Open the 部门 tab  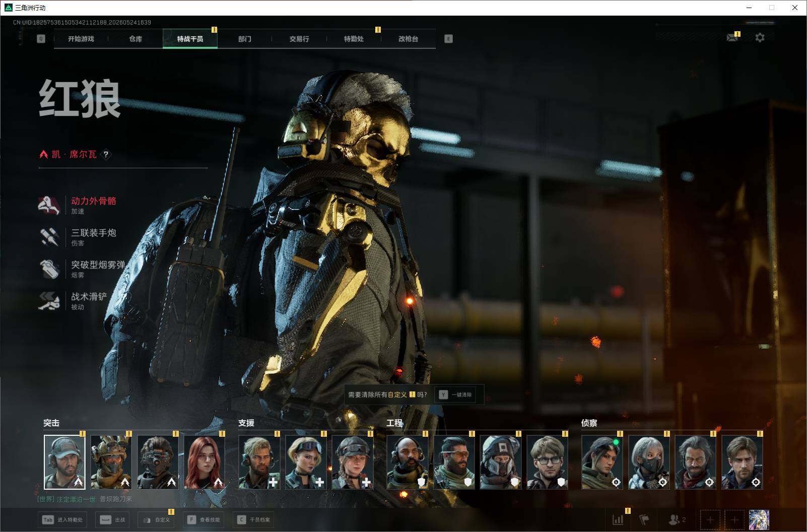click(245, 39)
